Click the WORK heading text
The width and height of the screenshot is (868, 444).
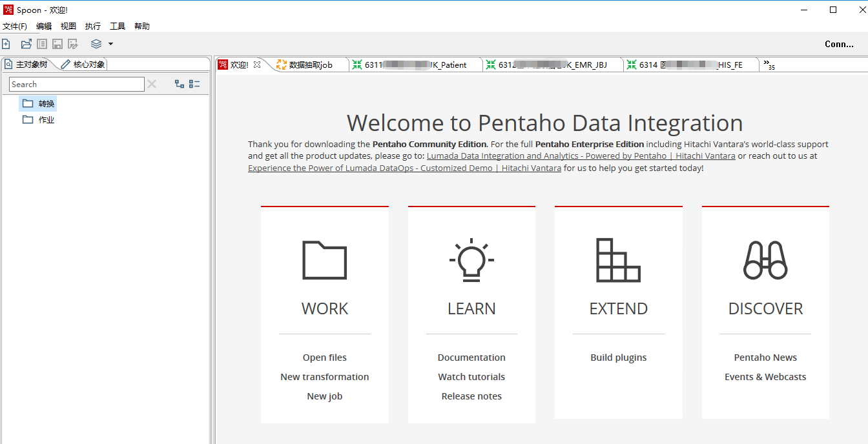click(x=325, y=308)
